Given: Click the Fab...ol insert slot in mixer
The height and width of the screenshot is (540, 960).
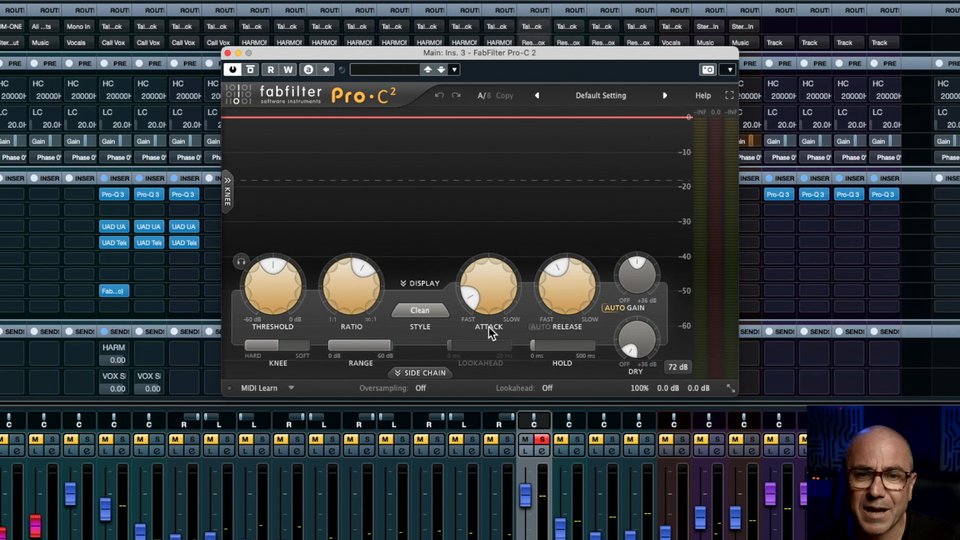Looking at the screenshot, I should tap(114, 291).
